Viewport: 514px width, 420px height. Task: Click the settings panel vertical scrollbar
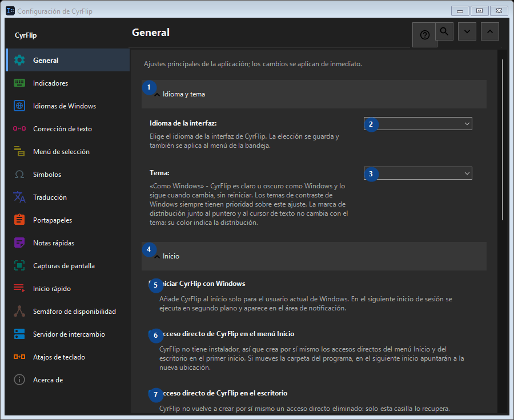click(503, 140)
